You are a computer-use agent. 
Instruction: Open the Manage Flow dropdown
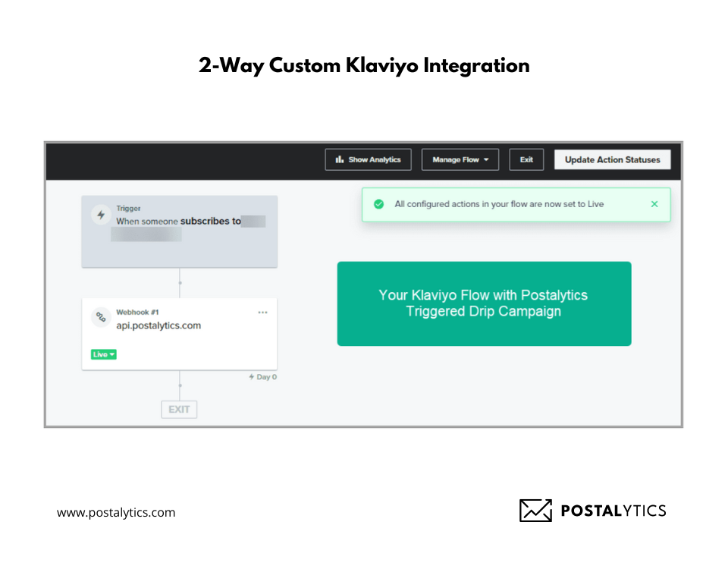click(x=460, y=159)
